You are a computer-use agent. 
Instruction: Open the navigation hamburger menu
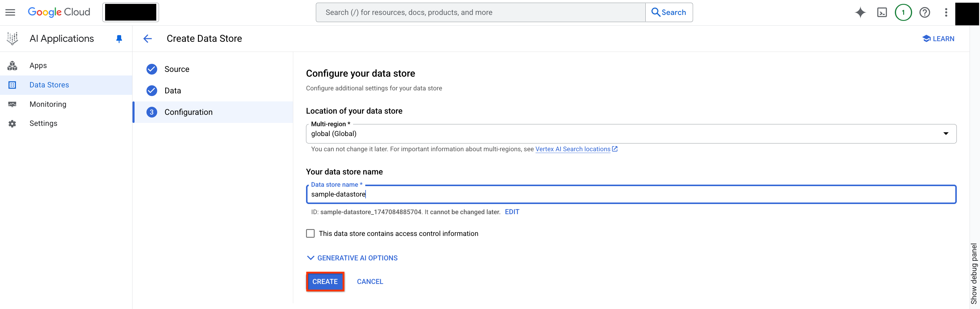pyautogui.click(x=10, y=12)
